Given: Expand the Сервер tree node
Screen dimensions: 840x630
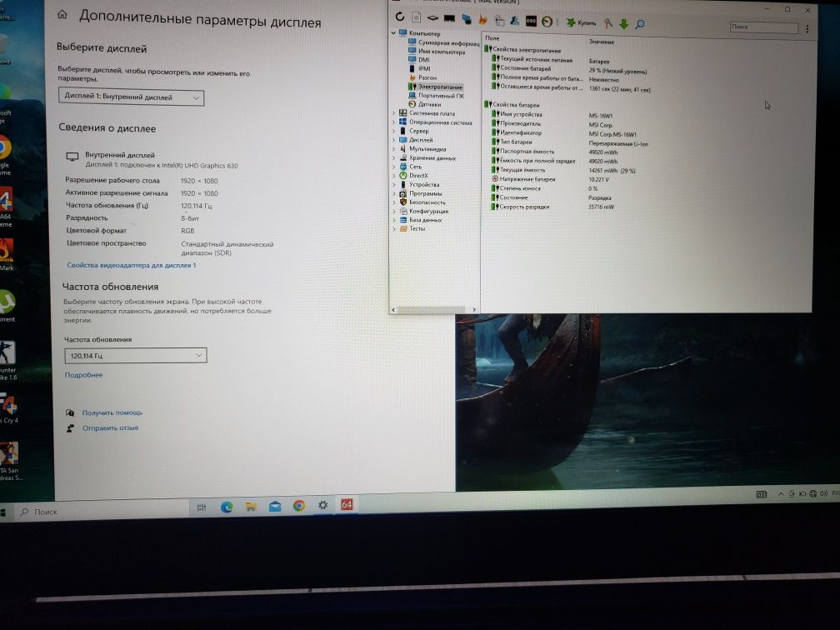Looking at the screenshot, I should point(394,131).
